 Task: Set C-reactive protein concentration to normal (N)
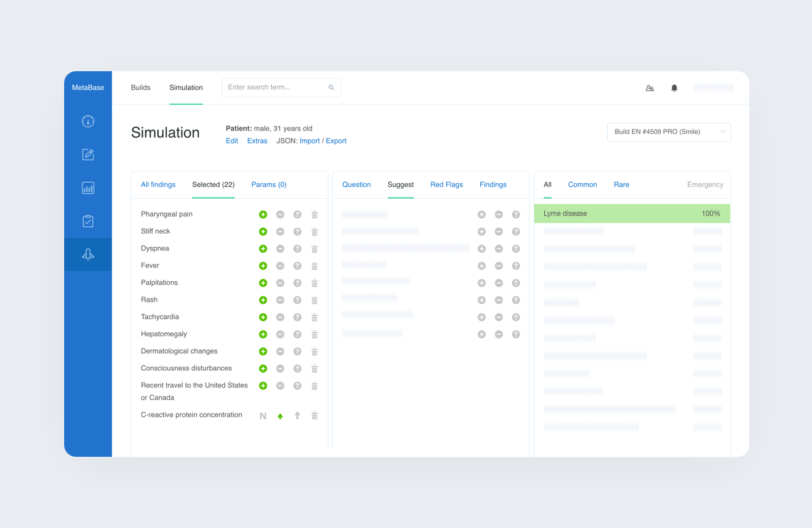[263, 416]
